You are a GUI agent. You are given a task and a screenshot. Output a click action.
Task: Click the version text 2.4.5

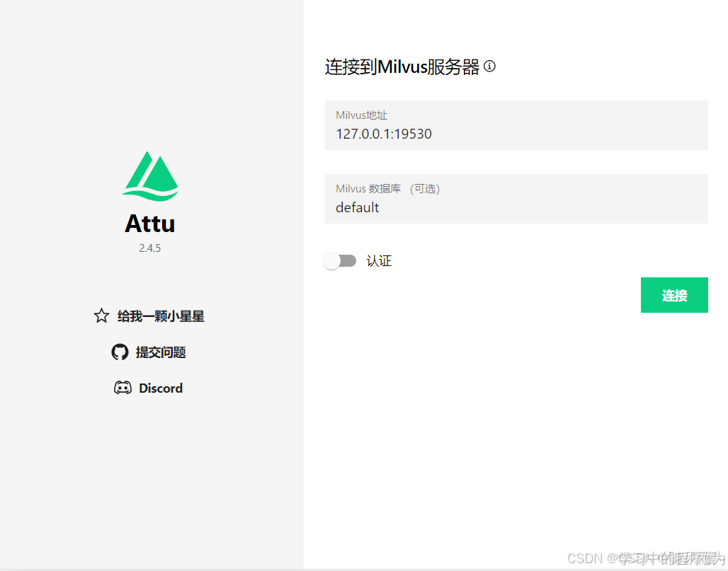click(150, 248)
